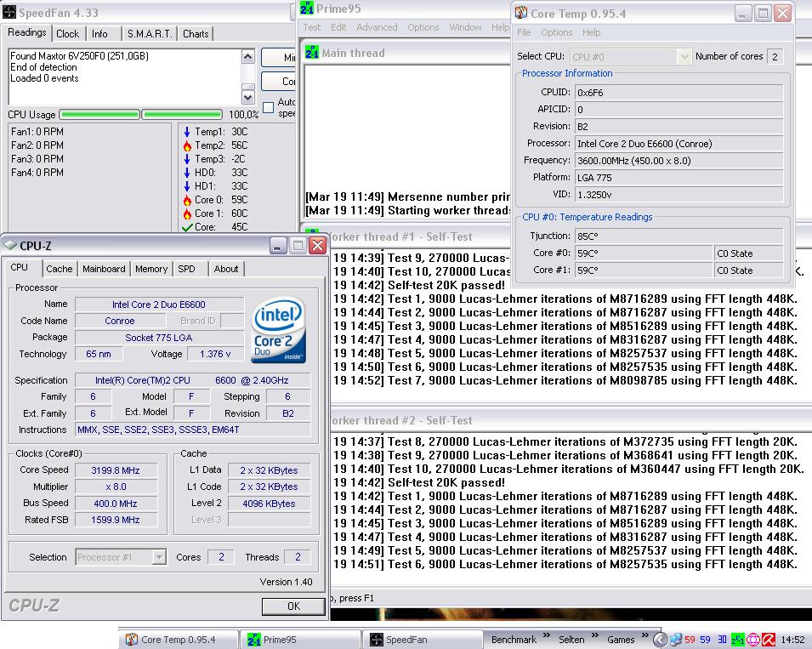Click the blue 59 Core Temp tray icon
The image size is (812, 649).
(x=706, y=640)
